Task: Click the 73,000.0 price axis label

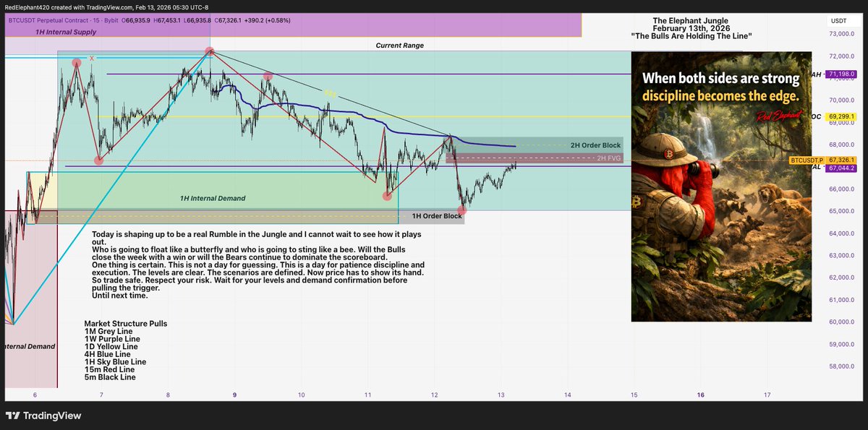Action: [x=842, y=34]
